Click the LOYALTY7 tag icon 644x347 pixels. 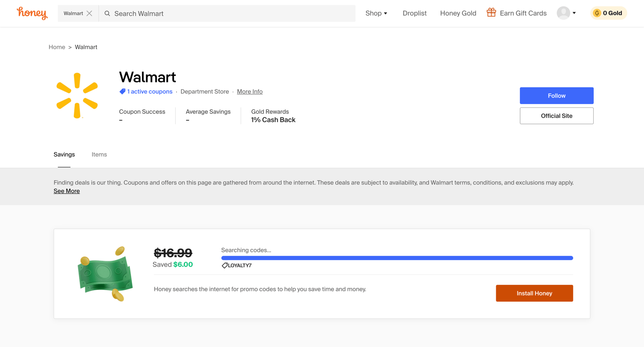point(224,266)
